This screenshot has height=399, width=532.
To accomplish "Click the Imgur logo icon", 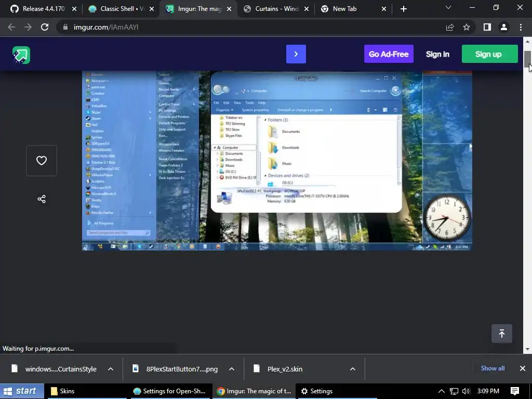I will [21, 55].
